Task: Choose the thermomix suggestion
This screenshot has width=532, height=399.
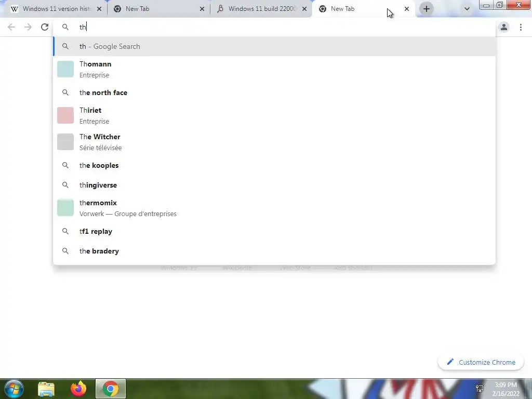Action: point(274,208)
